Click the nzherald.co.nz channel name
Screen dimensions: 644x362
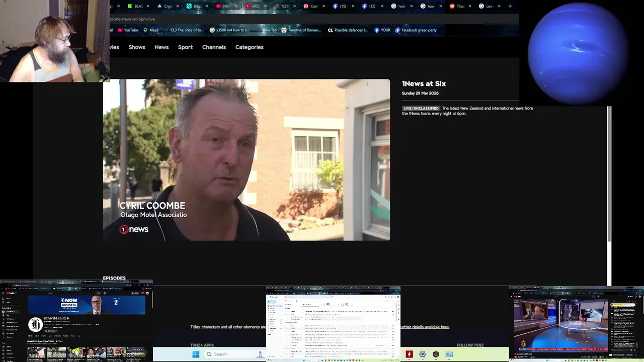pos(55,318)
